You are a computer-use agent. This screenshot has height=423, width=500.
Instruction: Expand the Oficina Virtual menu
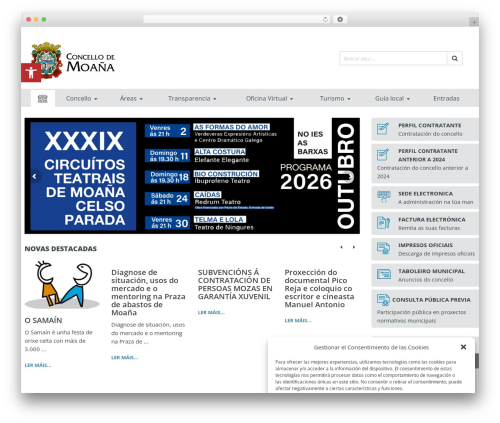click(x=269, y=98)
